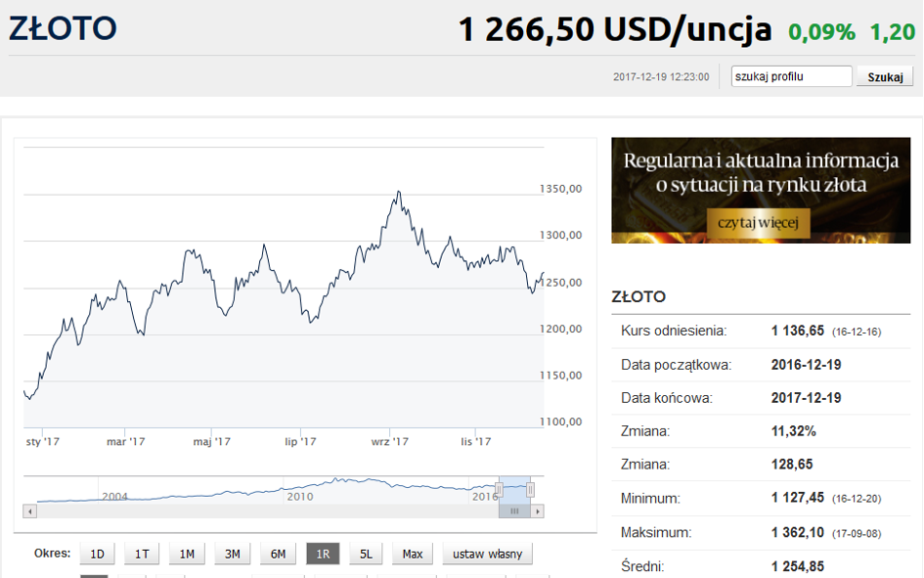Click the highlighted range in the navigator

pos(514,490)
